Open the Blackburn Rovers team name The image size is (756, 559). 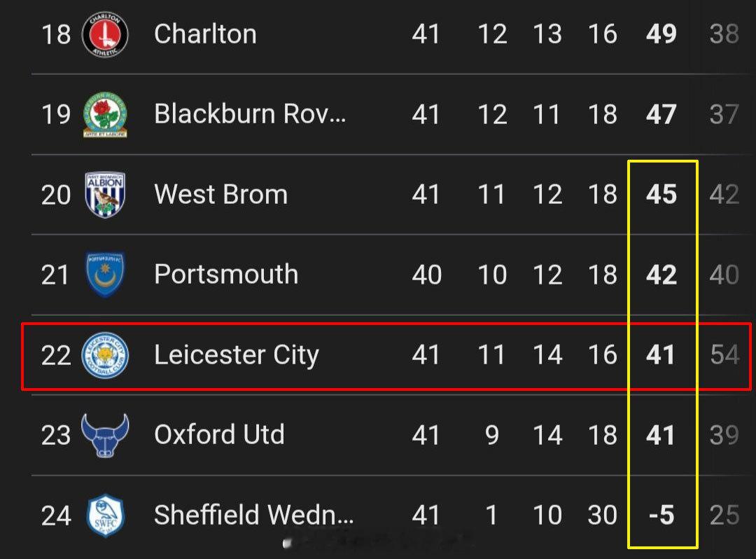click(x=250, y=114)
